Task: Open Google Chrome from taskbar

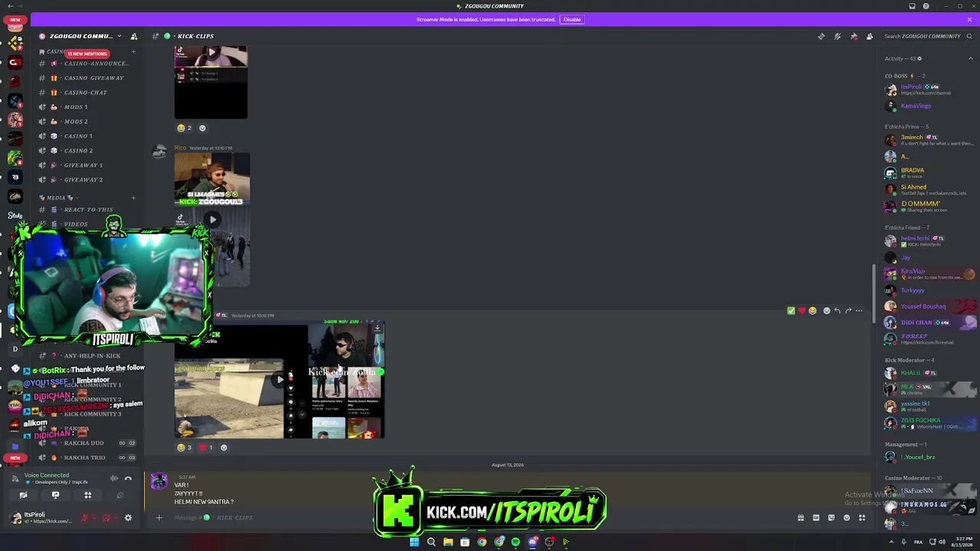Action: (482, 542)
